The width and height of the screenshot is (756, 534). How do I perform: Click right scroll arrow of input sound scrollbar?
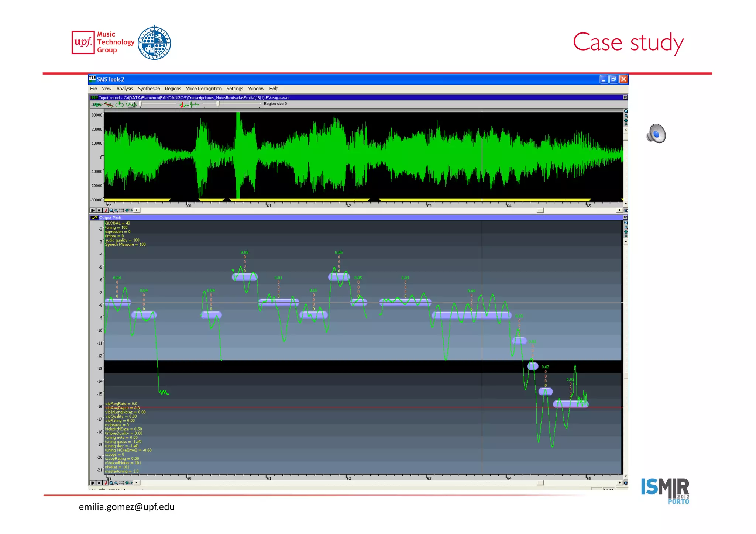click(x=619, y=210)
